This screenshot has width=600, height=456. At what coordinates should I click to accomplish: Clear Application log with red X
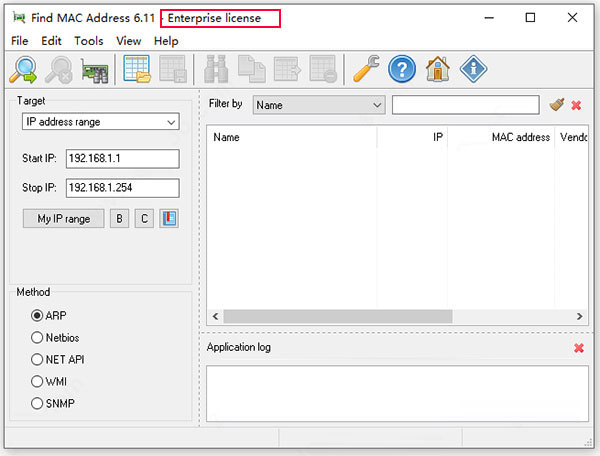579,348
